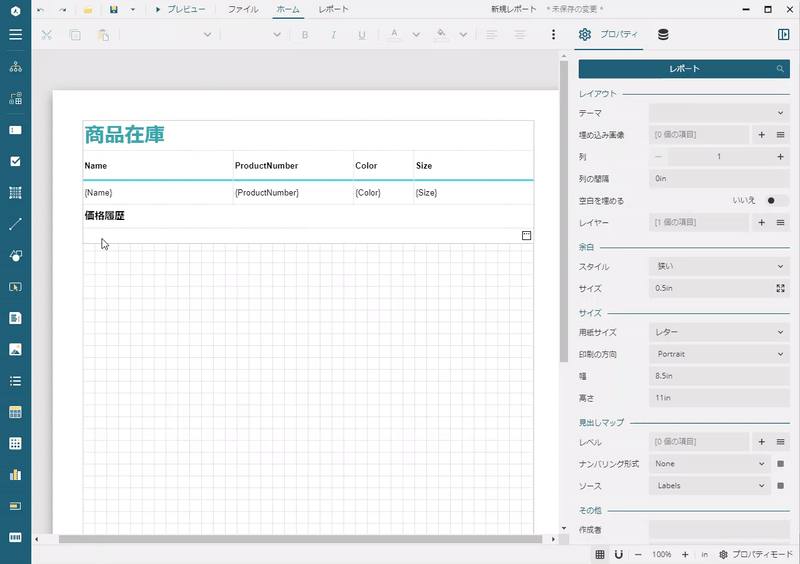
Task: Open the data sources database panel icon
Action: tap(663, 34)
